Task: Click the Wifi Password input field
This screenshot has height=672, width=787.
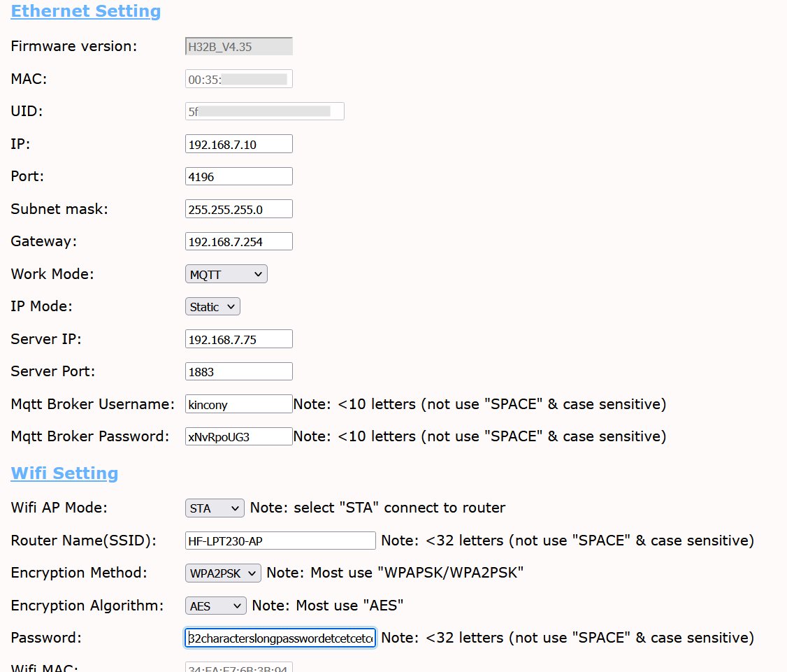Action: 280,638
